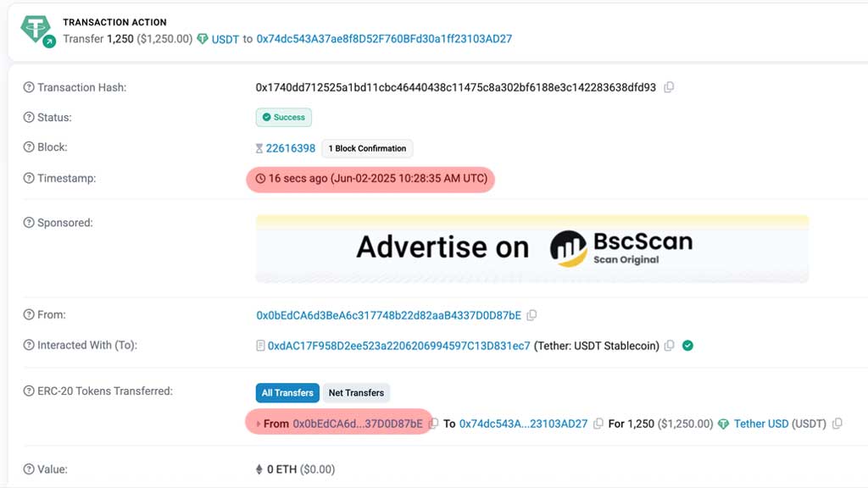Switch to All Transfers tab

[287, 393]
